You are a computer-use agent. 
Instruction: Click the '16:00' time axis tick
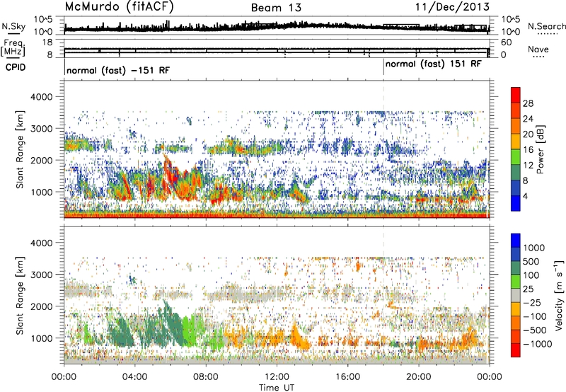point(347,377)
